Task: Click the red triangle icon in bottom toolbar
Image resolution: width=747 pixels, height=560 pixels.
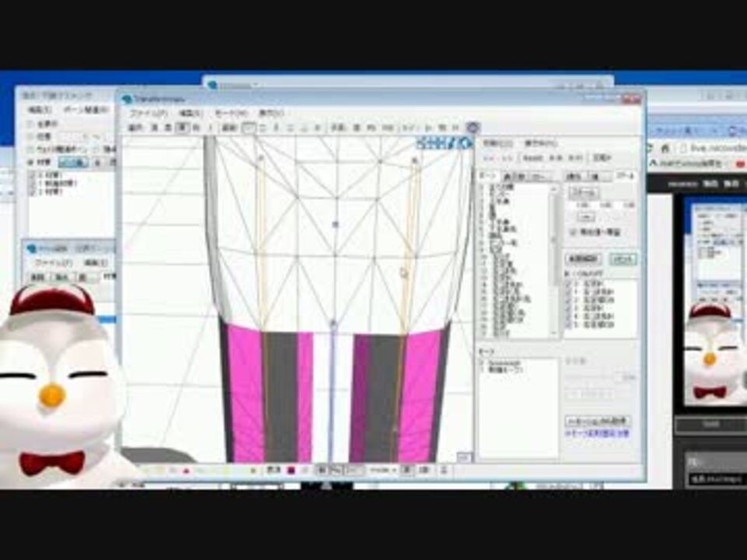Action: pyautogui.click(x=186, y=471)
